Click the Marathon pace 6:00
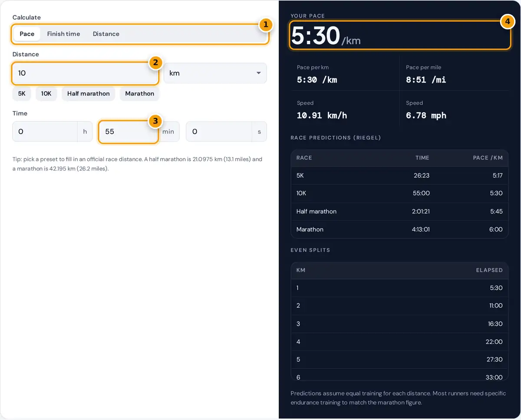 (496, 229)
